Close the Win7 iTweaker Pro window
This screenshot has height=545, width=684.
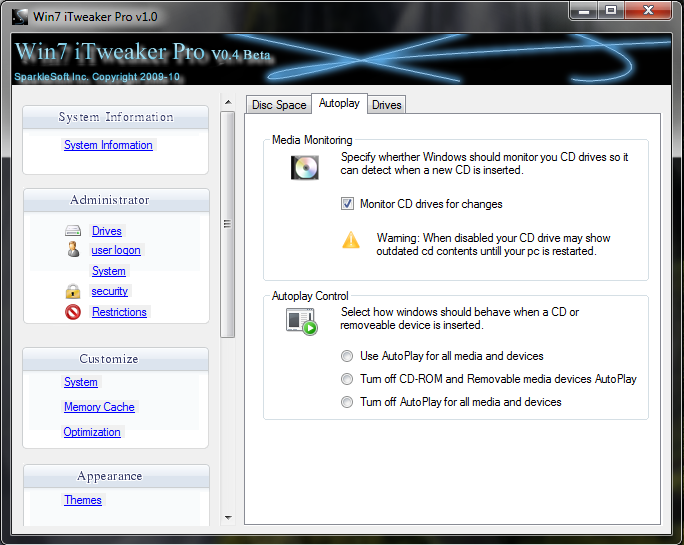point(648,10)
